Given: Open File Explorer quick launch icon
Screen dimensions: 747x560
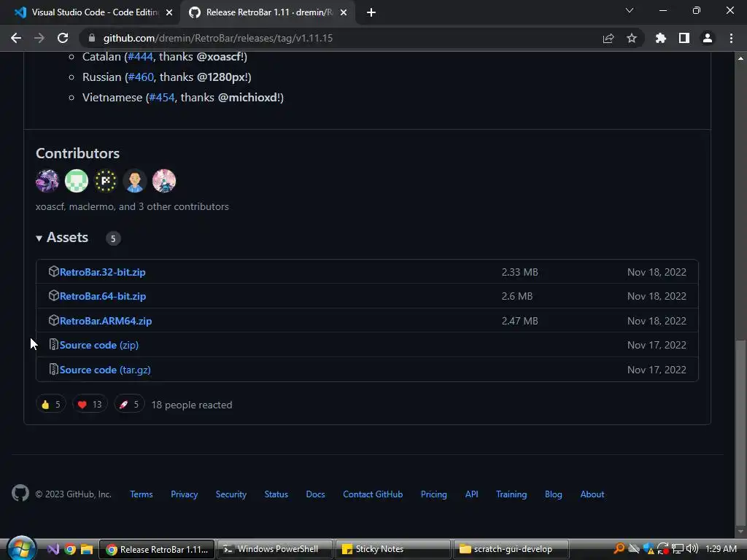Looking at the screenshot, I should click(x=87, y=549).
